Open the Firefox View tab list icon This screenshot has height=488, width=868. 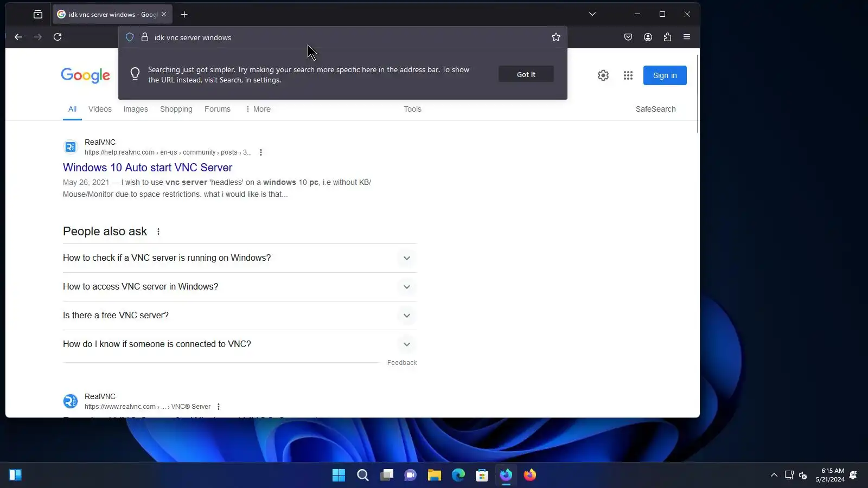coord(38,15)
